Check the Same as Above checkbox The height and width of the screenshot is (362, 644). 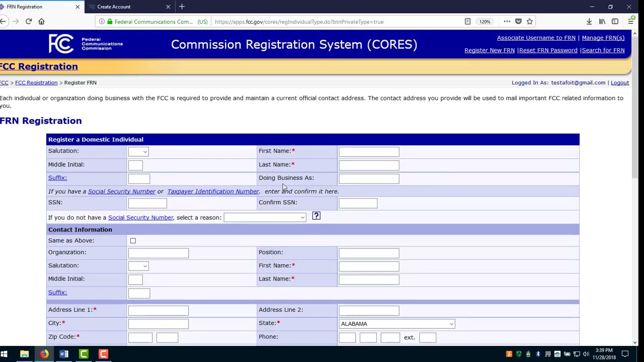click(x=133, y=241)
